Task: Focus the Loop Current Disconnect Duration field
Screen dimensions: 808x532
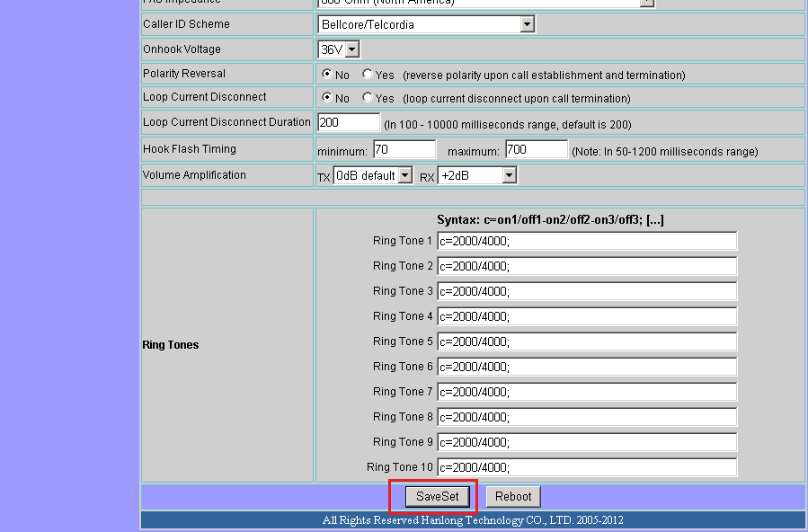Action: 349,122
